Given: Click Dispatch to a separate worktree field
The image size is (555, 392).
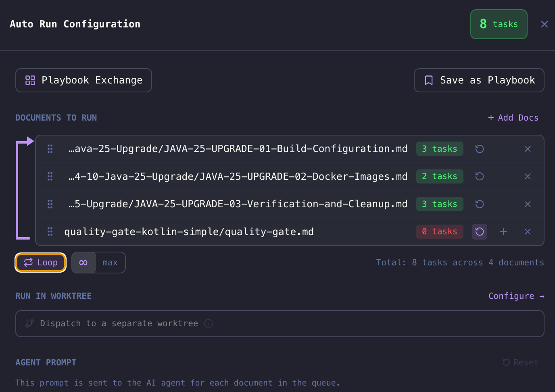Looking at the screenshot, I should 280,323.
